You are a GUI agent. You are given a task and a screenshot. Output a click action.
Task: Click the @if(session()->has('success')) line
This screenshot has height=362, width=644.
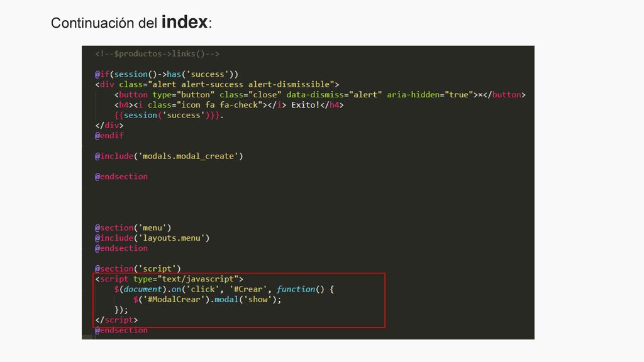pyautogui.click(x=166, y=74)
